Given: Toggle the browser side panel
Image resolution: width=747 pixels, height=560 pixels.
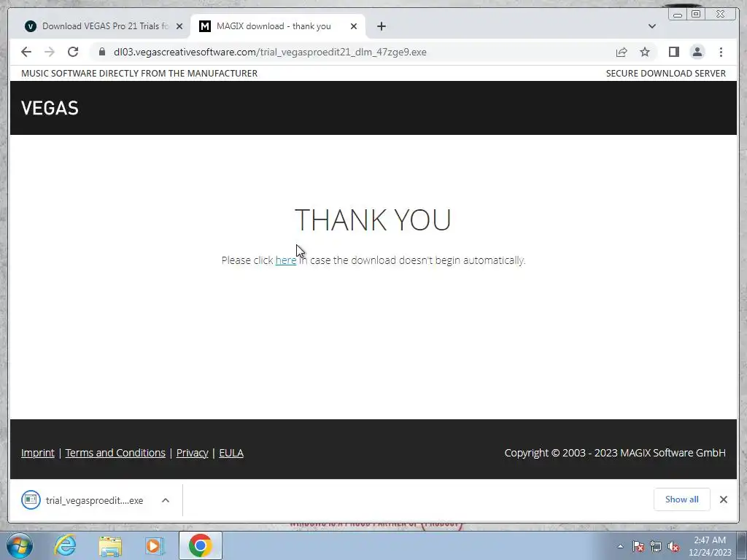Looking at the screenshot, I should (x=673, y=52).
